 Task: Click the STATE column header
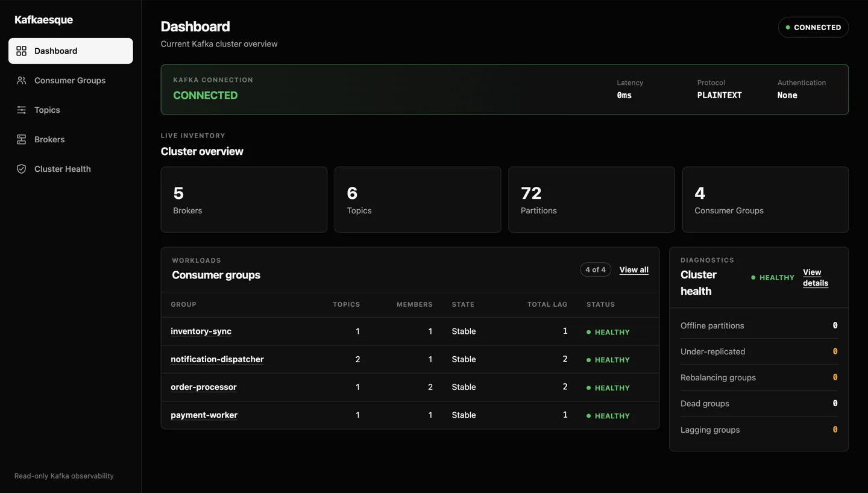click(x=463, y=304)
